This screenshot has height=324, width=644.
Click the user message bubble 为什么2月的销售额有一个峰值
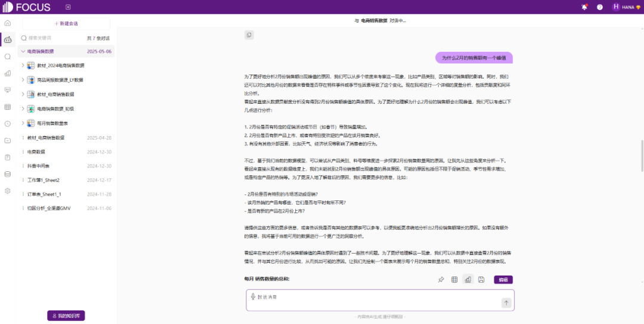pos(473,58)
